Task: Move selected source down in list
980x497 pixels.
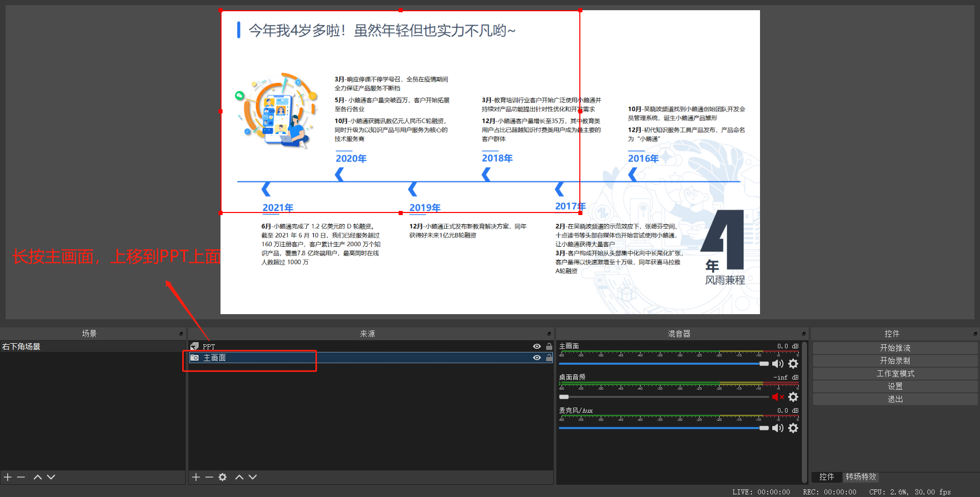Action: point(253,477)
